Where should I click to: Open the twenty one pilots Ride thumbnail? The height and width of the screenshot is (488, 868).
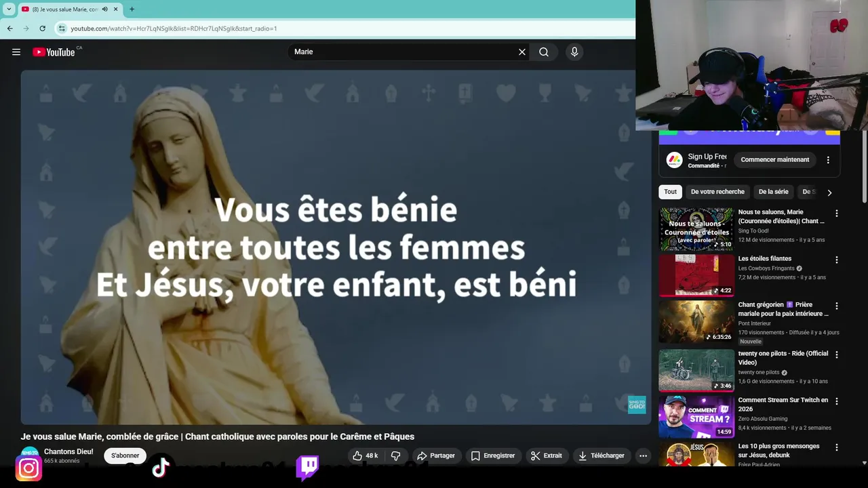click(696, 370)
